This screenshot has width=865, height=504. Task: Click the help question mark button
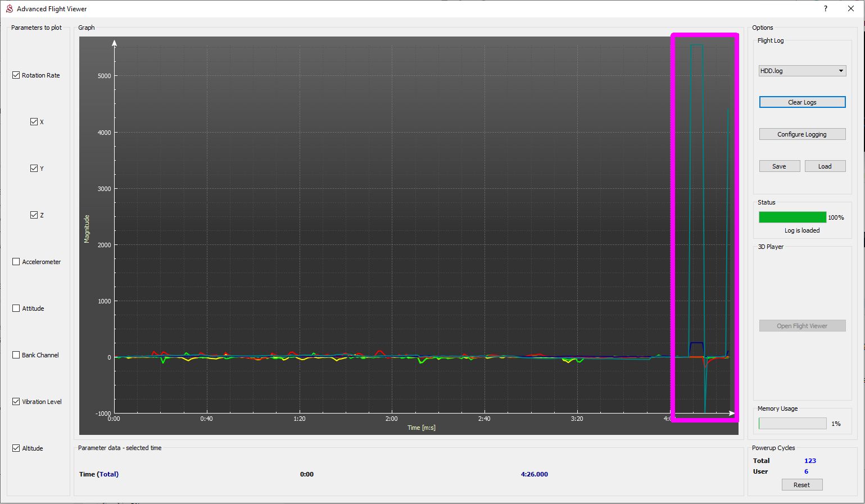(x=825, y=8)
